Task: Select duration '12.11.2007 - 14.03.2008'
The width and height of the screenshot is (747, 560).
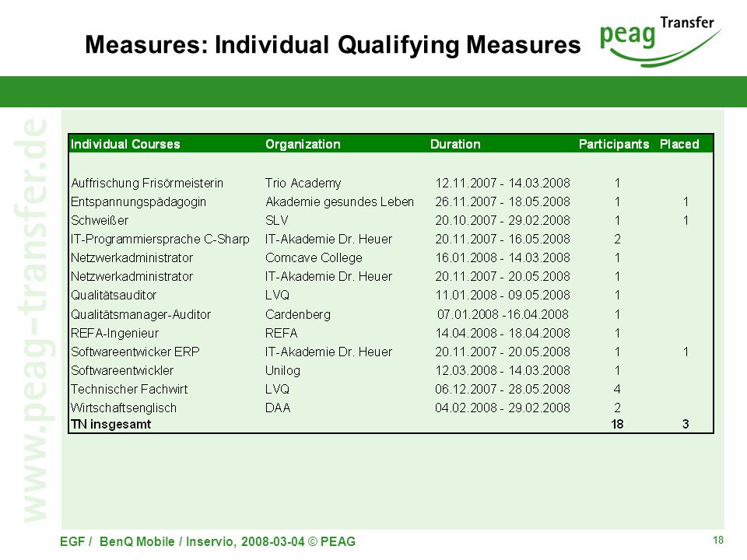Action: [502, 184]
